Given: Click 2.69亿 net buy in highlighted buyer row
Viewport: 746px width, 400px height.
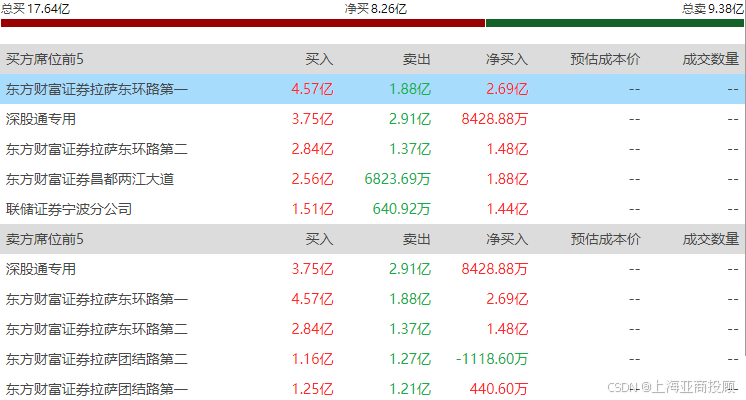Looking at the screenshot, I should coord(507,89).
